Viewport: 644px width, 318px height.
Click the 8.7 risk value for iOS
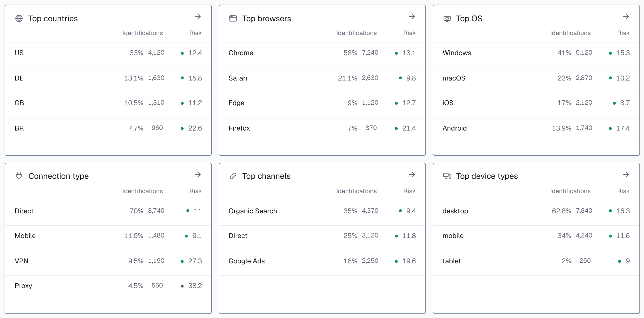[x=625, y=103]
